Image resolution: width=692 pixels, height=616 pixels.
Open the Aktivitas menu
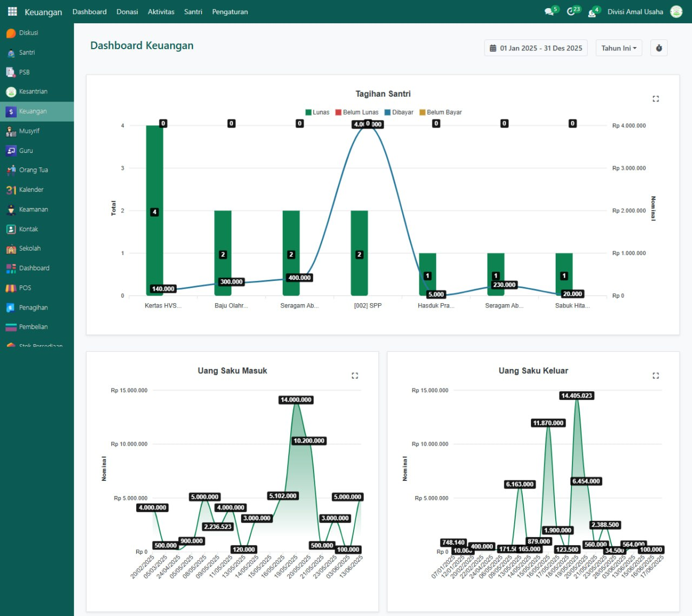pos(161,12)
